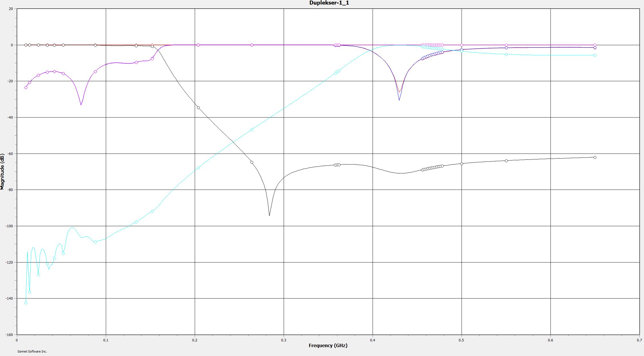Click the x-axis tick label 0.3
The image size is (644, 356).
tap(284, 340)
